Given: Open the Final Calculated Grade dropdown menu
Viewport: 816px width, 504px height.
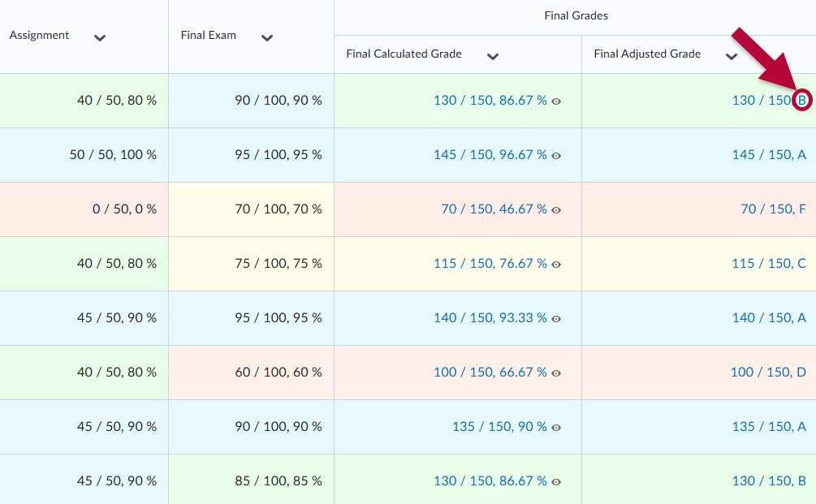Looking at the screenshot, I should coord(493,56).
